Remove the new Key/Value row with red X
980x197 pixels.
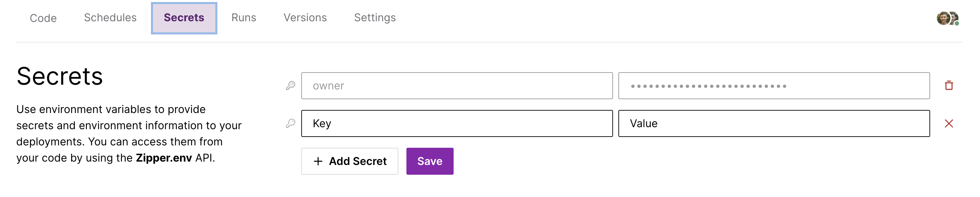pyautogui.click(x=948, y=123)
